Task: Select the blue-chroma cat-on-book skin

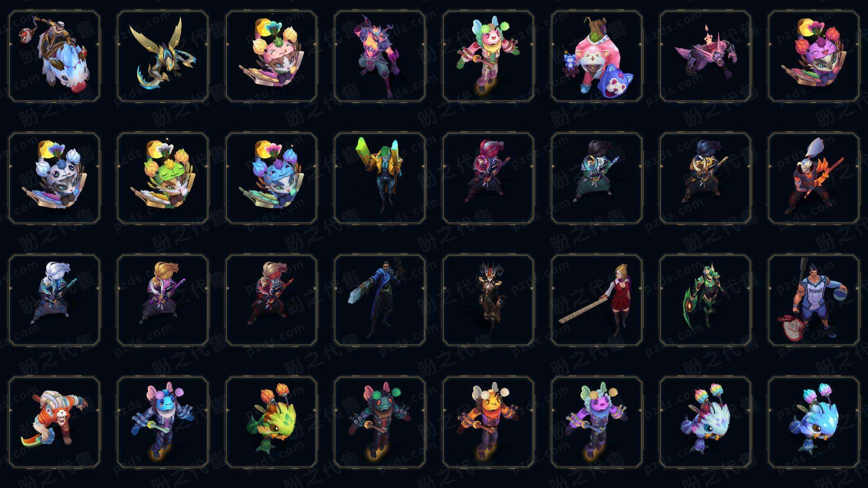Action: coord(271,178)
